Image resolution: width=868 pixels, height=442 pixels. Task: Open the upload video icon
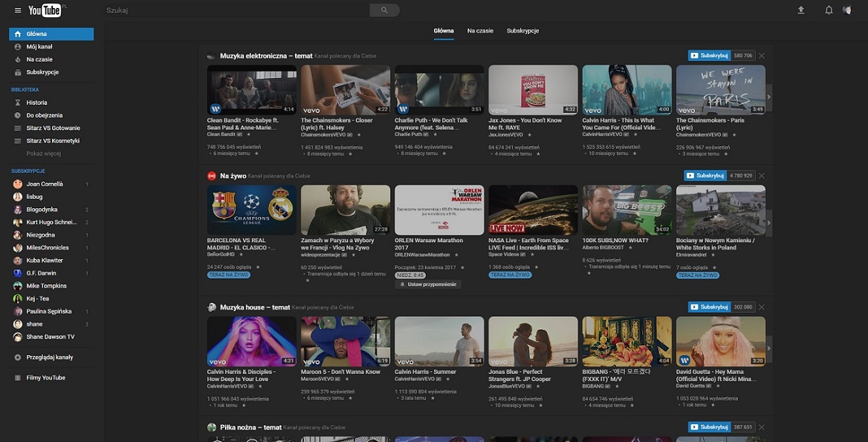tap(801, 10)
